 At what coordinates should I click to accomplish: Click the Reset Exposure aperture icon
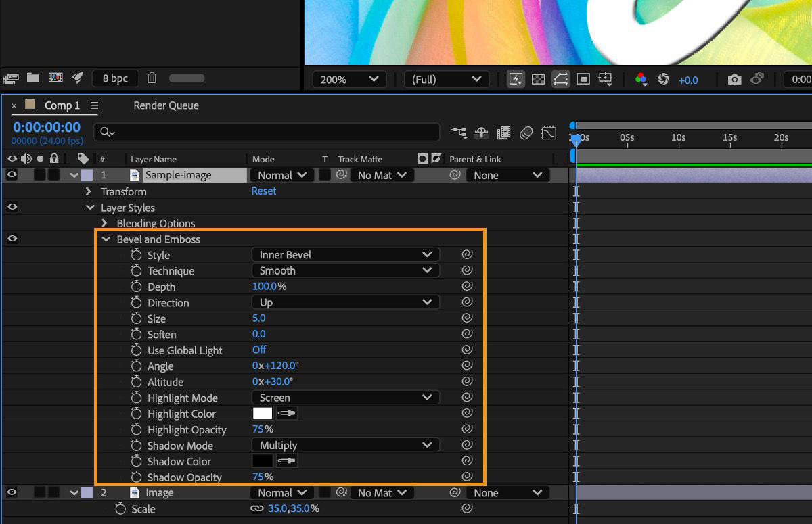pos(663,79)
